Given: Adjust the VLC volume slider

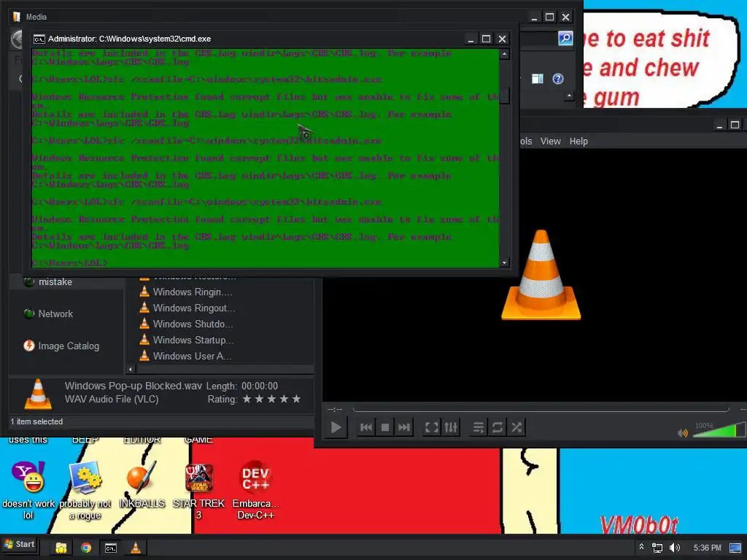Looking at the screenshot, I should click(x=719, y=430).
